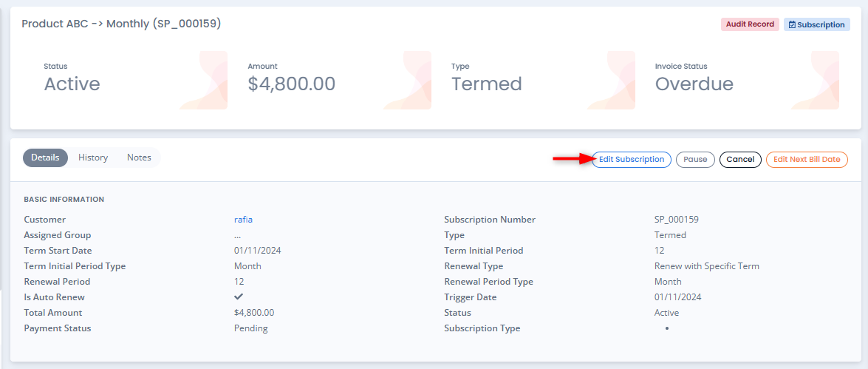Click the Cancel subscription button
Screen dimensions: 868x369
[740, 160]
